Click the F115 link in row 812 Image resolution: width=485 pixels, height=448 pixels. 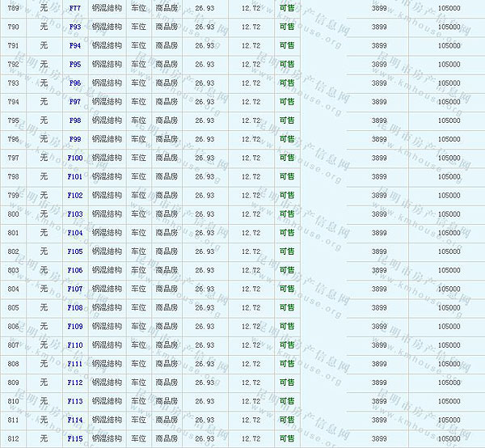[x=75, y=439]
